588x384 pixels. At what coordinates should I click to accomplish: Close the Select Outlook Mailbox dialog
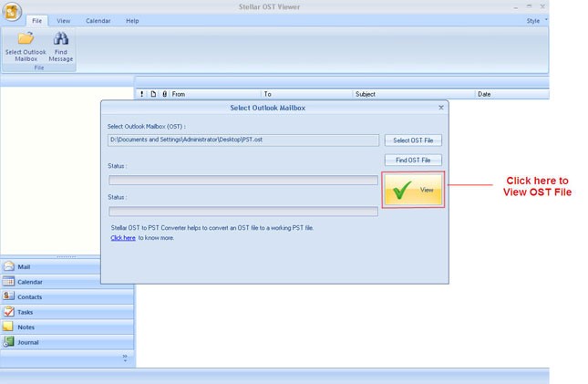441,108
